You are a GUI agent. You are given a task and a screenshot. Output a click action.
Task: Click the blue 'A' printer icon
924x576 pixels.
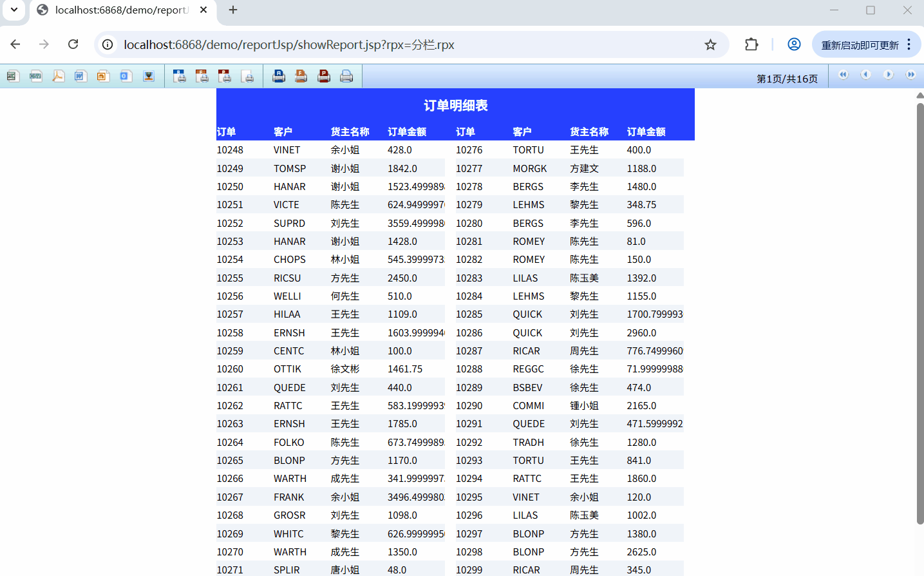(x=279, y=76)
